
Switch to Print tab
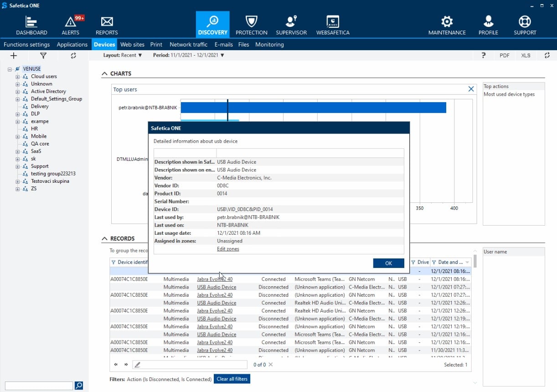coord(156,45)
